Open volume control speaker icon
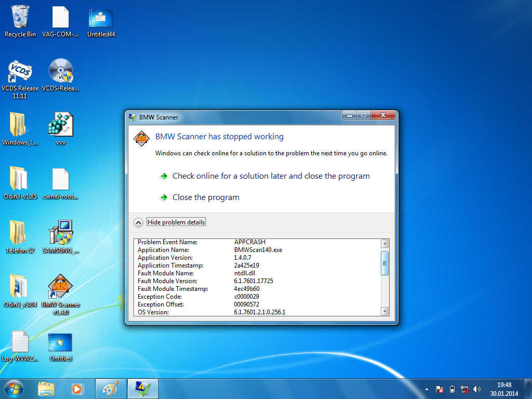The height and width of the screenshot is (399, 532). [477, 389]
